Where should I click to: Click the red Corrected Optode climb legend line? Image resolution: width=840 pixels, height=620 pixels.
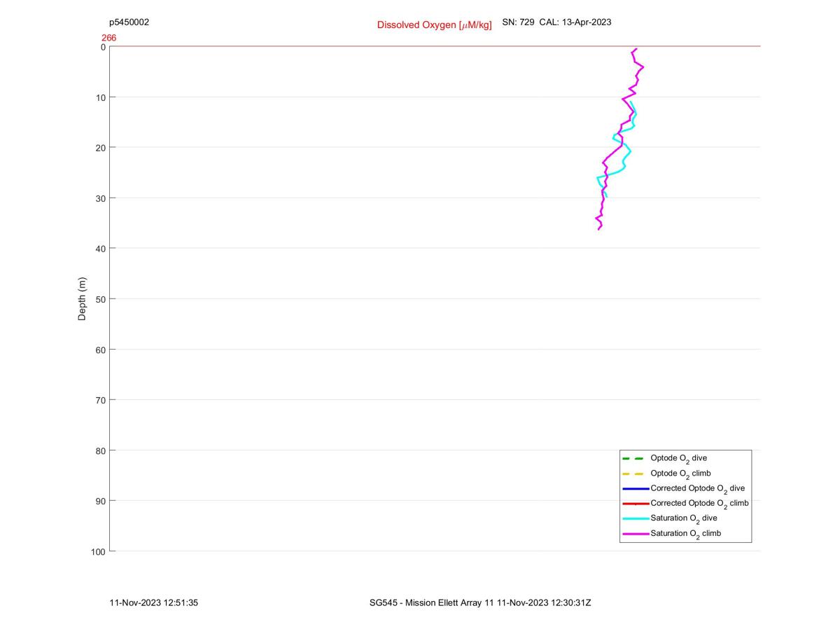click(636, 504)
